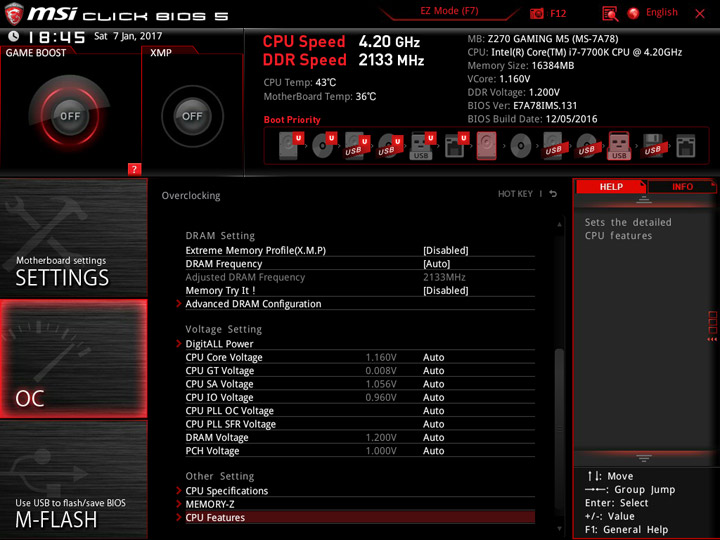Click the MSI dragon shield logo
This screenshot has width=720, height=540.
click(x=14, y=14)
